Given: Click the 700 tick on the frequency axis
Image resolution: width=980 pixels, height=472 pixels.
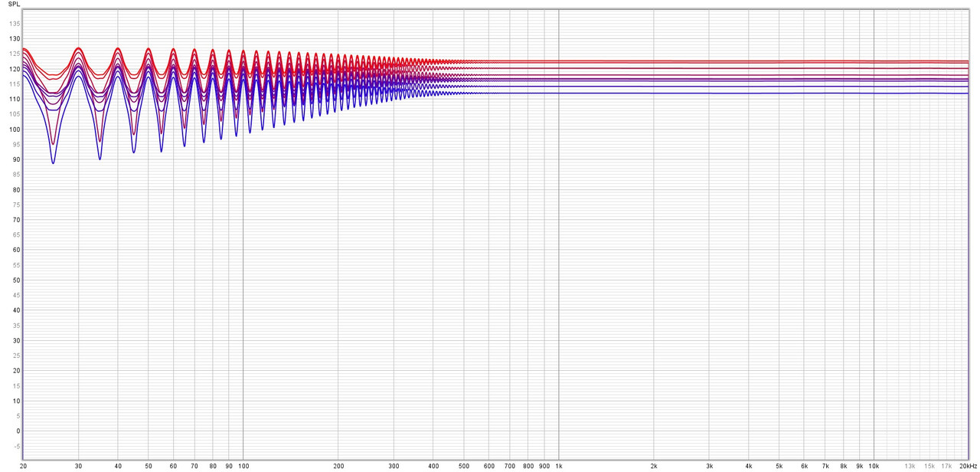Looking at the screenshot, I should point(510,466).
